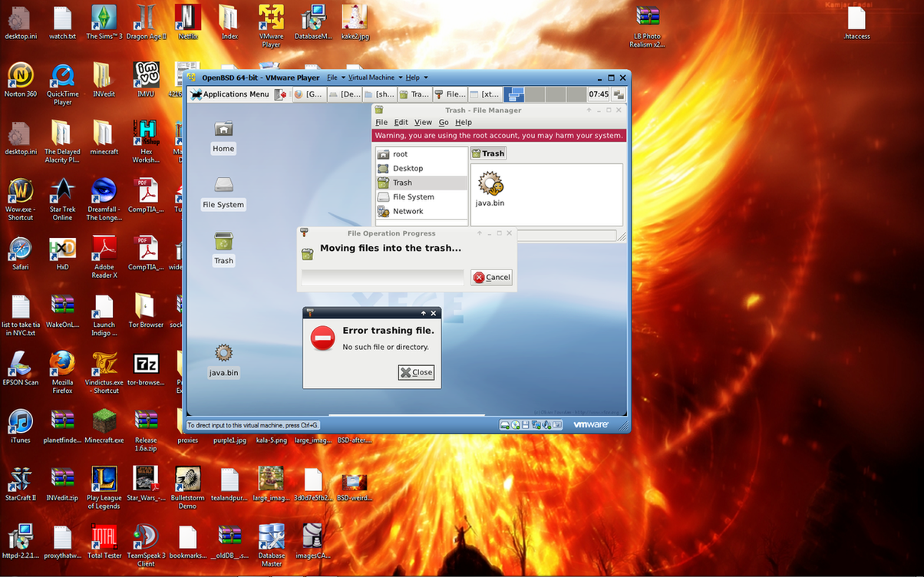
Task: Click the red stop icon in error dialog
Action: coord(323,338)
